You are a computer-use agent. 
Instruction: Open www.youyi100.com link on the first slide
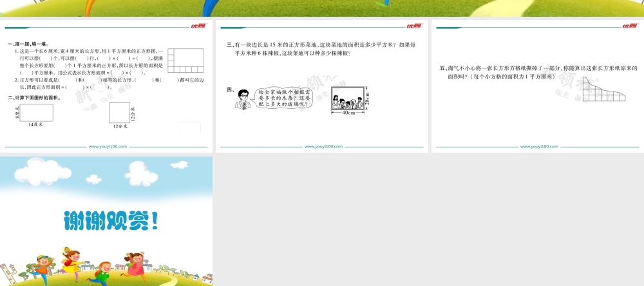pyautogui.click(x=108, y=147)
